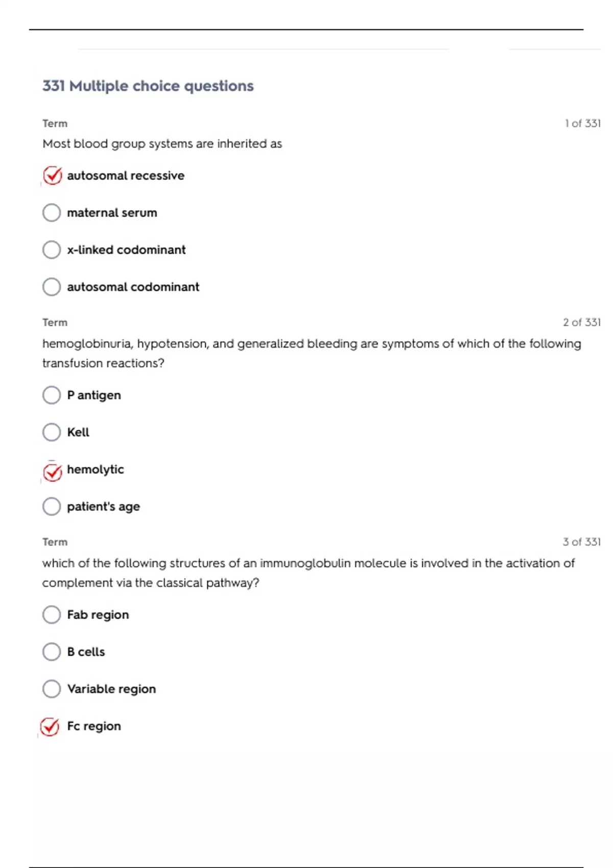Choose the 'maternal serum' radio option
Image resolution: width=613 pixels, height=868 pixels.
point(52,212)
